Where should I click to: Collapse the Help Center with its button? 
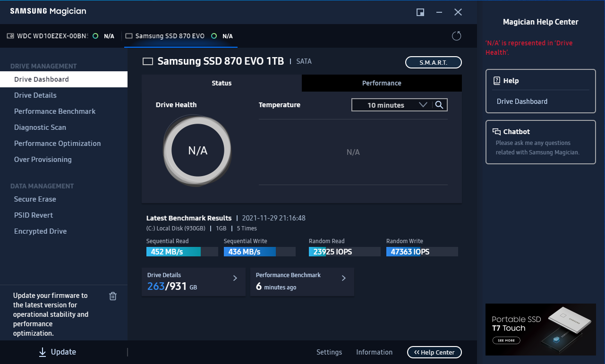click(x=435, y=352)
